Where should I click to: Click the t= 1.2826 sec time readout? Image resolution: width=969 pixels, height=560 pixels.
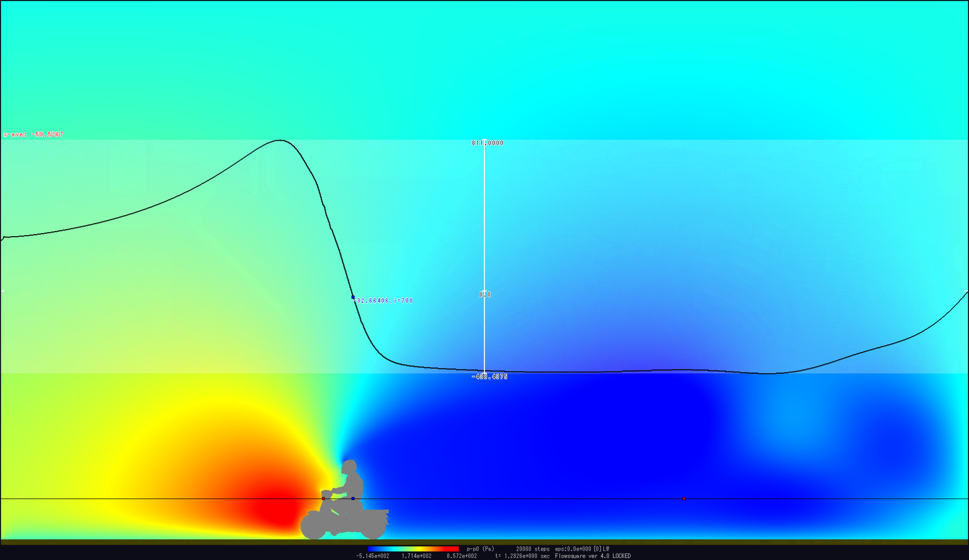point(522,556)
